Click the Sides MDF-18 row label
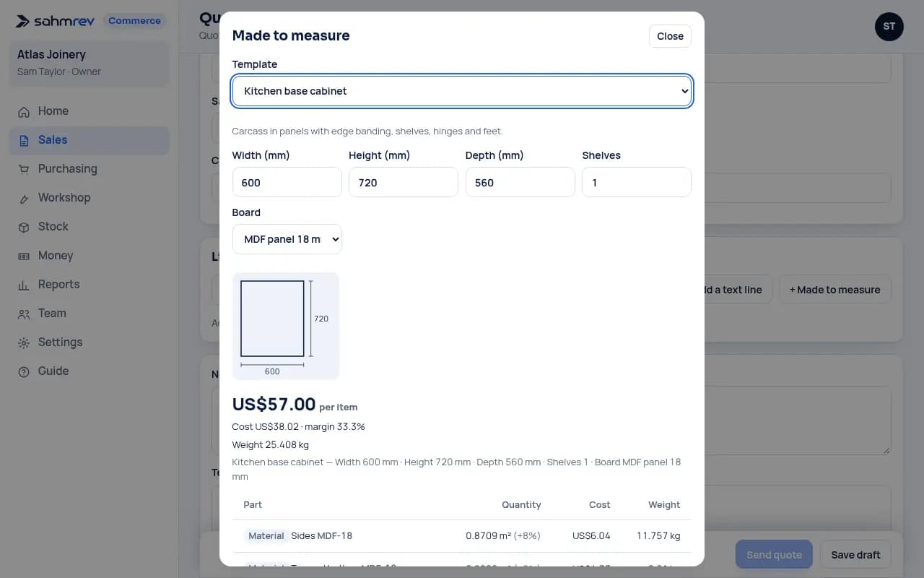 pos(321,536)
